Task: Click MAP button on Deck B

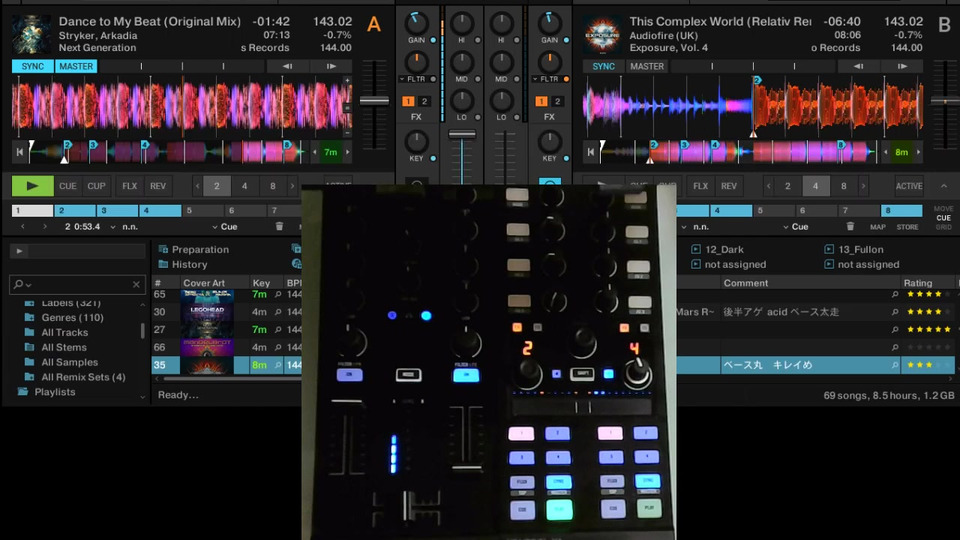Action: click(878, 227)
